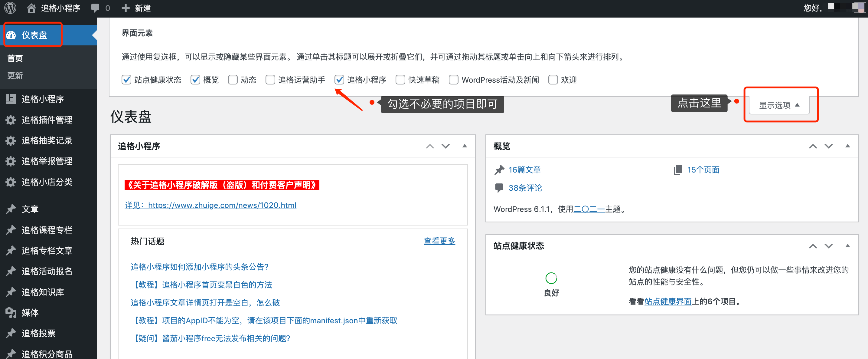Open 追格举报管理 in sidebar
Screen dimensions: 868x359
[47, 161]
